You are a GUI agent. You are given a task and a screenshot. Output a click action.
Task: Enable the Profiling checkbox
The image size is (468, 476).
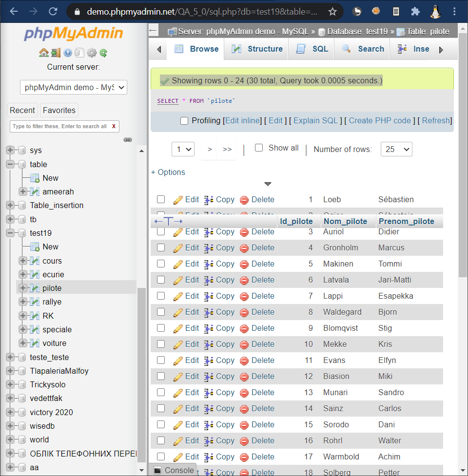184,121
